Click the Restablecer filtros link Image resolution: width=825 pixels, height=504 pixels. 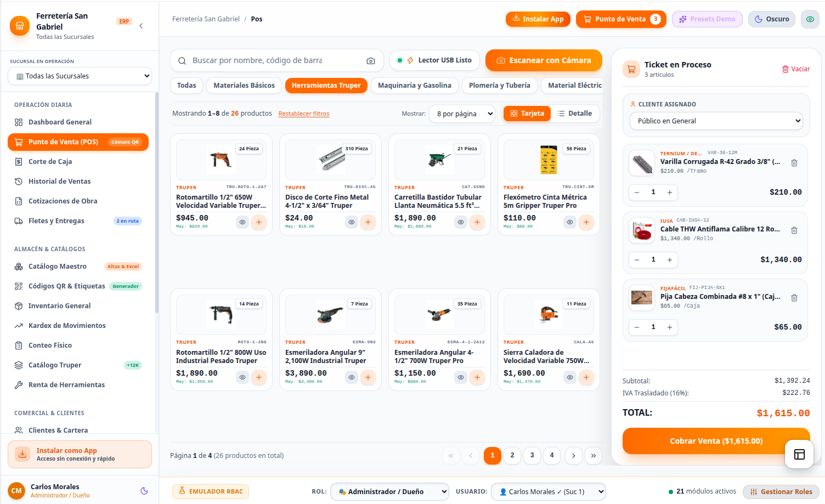click(304, 114)
